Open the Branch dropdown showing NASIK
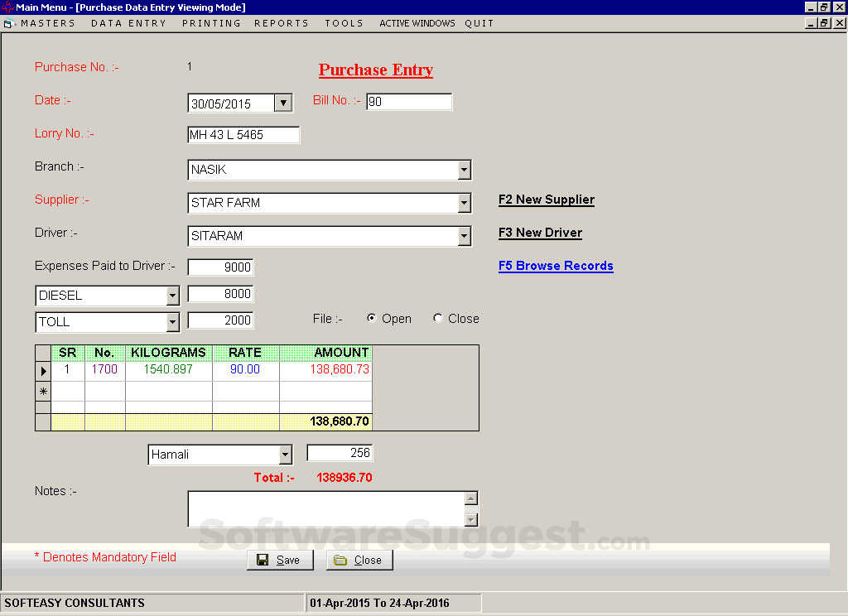Screen dimensions: 848x616 click(465, 170)
